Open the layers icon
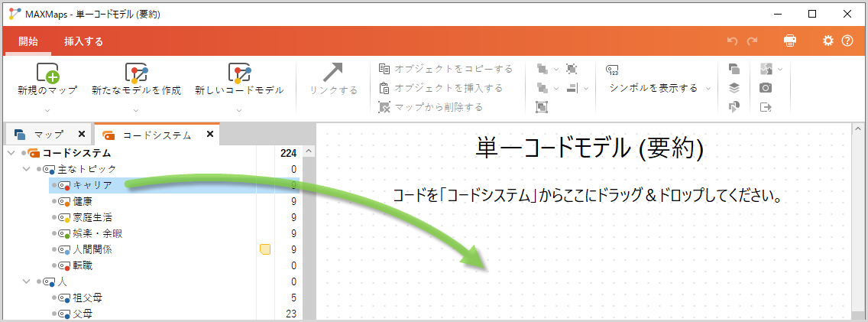The image size is (868, 322). point(734,87)
